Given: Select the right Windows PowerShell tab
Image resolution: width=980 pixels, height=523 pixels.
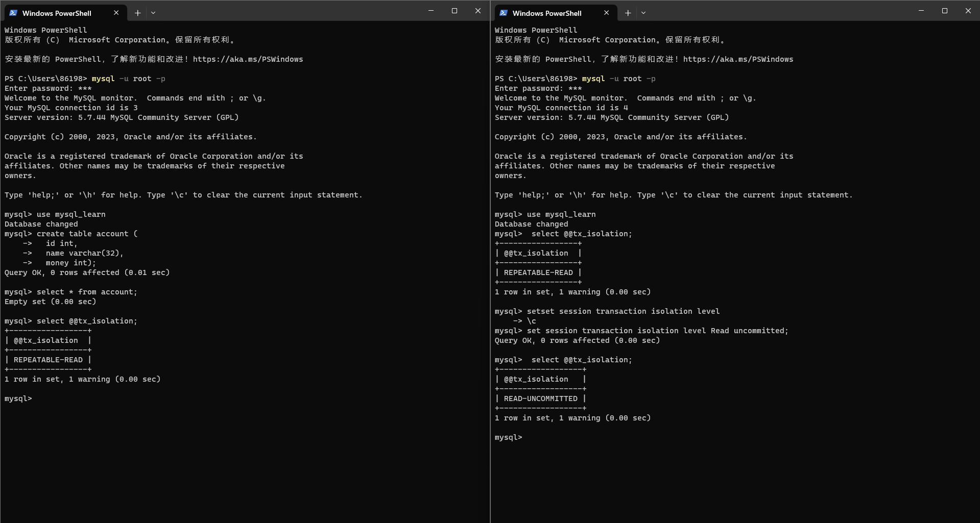Looking at the screenshot, I should [555, 13].
